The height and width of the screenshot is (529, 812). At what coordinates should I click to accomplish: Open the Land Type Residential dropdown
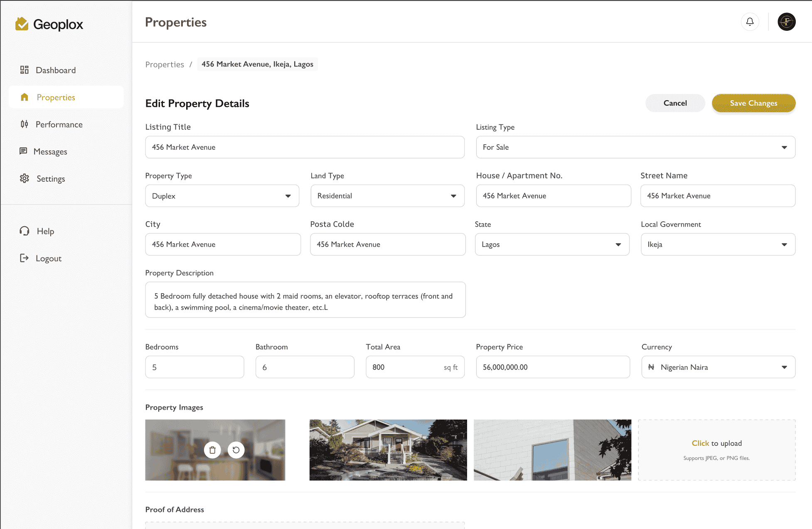(x=387, y=195)
